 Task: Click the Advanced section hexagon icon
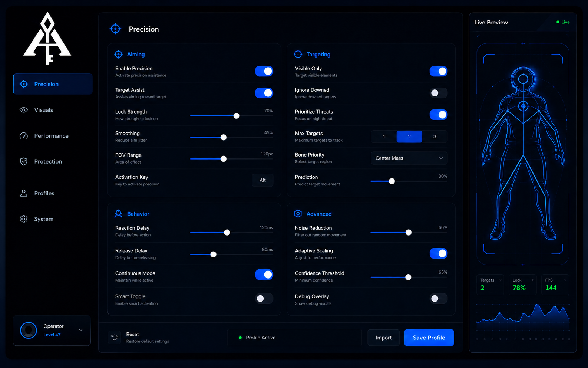(x=298, y=214)
